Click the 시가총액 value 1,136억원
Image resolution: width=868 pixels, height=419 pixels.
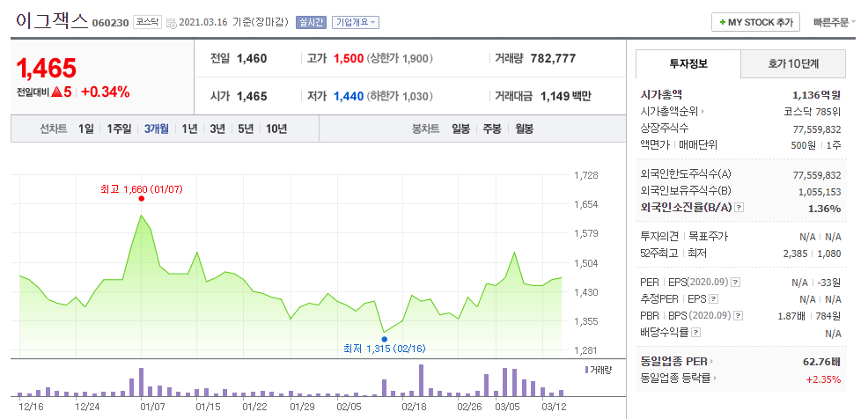pos(817,95)
